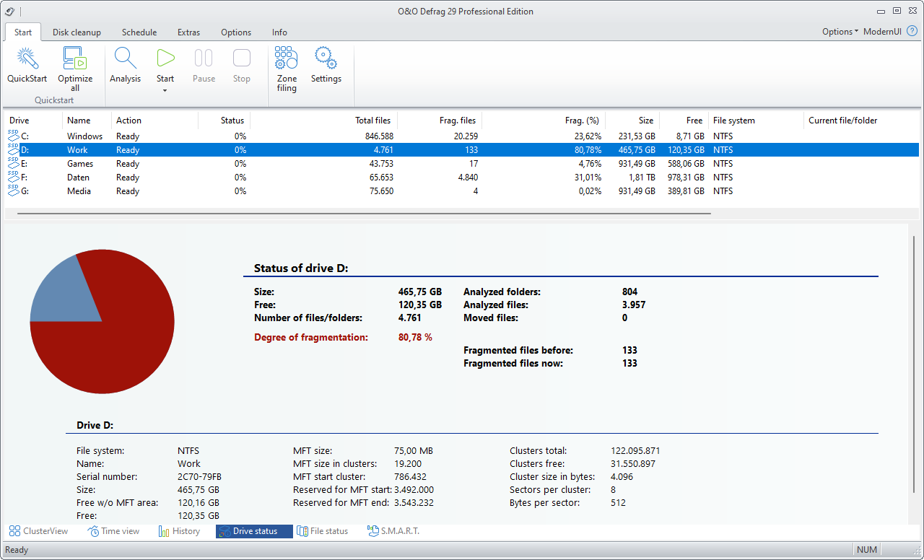
Task: Click the NUM indicator in status bar
Action: pos(867,550)
